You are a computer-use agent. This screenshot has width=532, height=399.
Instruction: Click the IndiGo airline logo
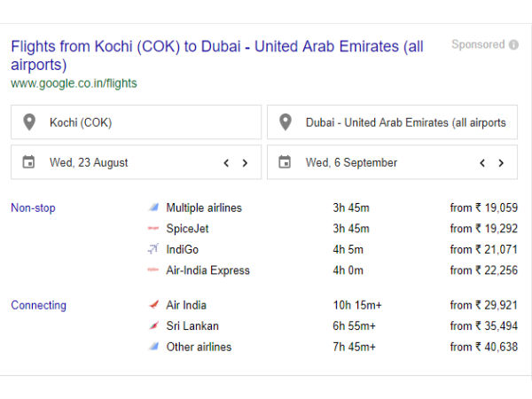pos(153,249)
